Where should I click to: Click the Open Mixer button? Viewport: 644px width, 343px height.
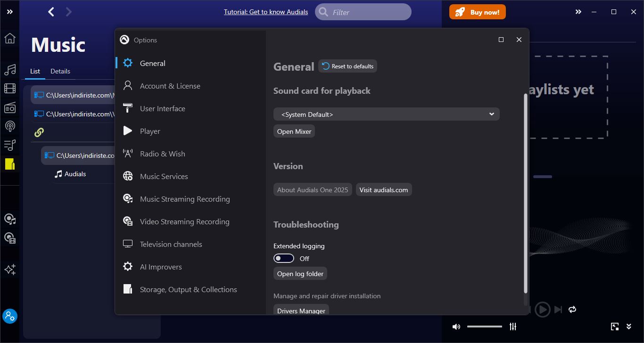(294, 131)
